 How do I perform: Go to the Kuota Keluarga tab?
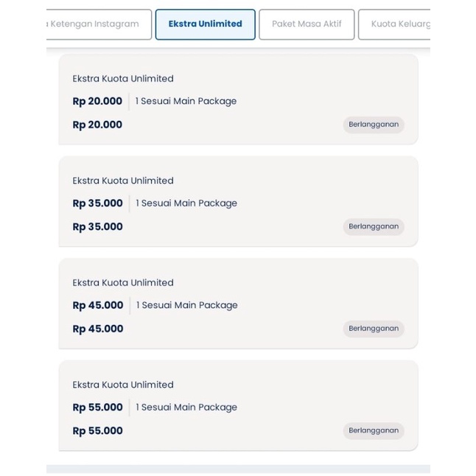394,24
